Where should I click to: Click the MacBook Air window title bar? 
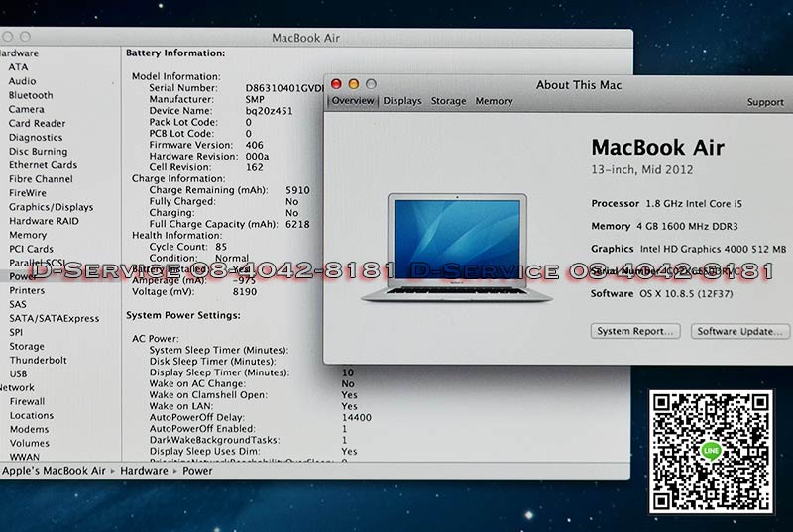[x=305, y=38]
